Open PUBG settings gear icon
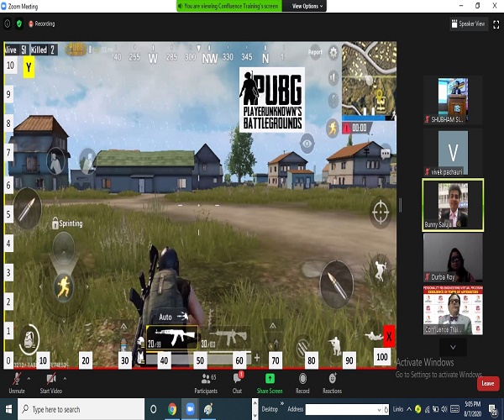The image size is (504, 420). coord(333,52)
